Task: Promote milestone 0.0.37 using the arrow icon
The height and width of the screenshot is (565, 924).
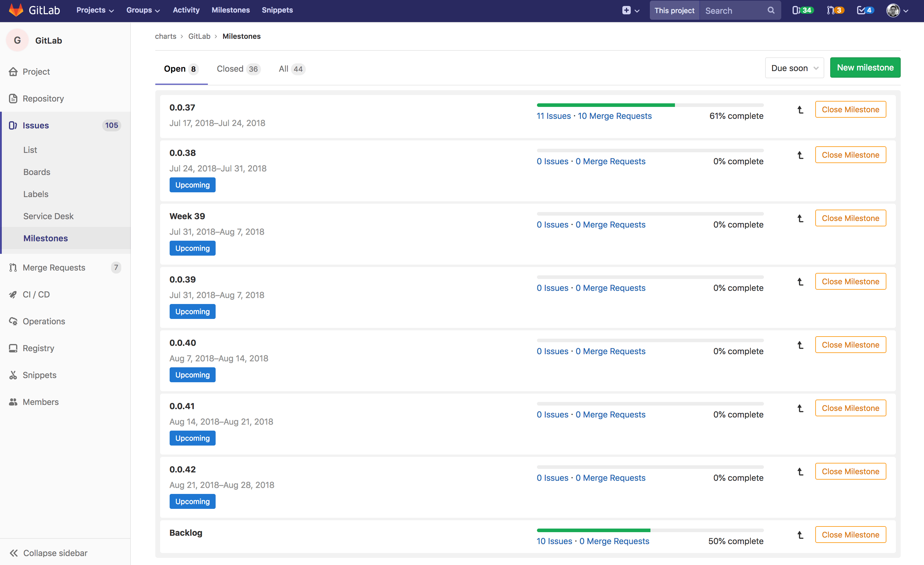Action: pos(800,110)
